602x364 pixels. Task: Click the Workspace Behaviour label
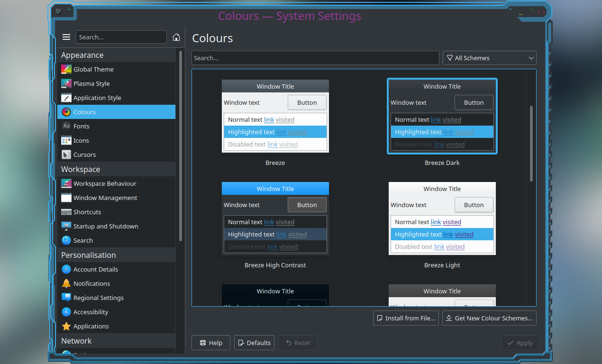pyautogui.click(x=105, y=183)
